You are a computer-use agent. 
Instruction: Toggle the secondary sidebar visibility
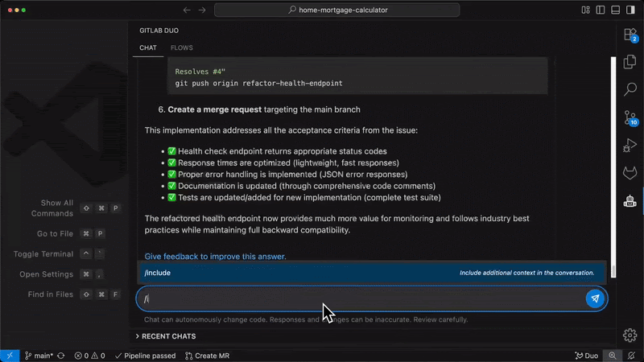pyautogui.click(x=630, y=10)
